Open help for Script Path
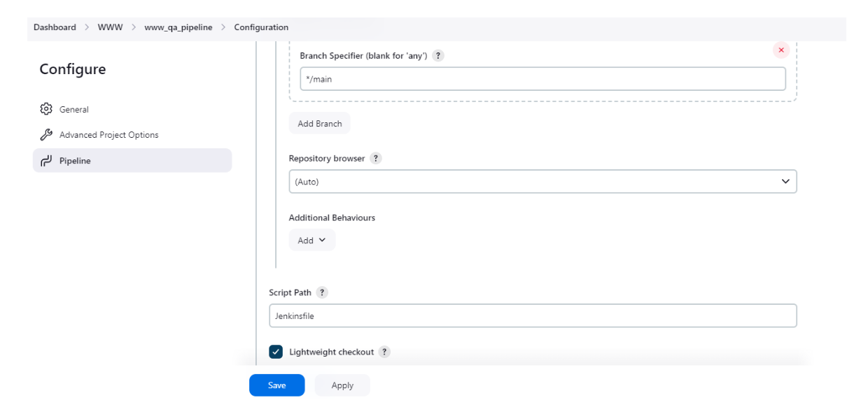 [x=322, y=293]
